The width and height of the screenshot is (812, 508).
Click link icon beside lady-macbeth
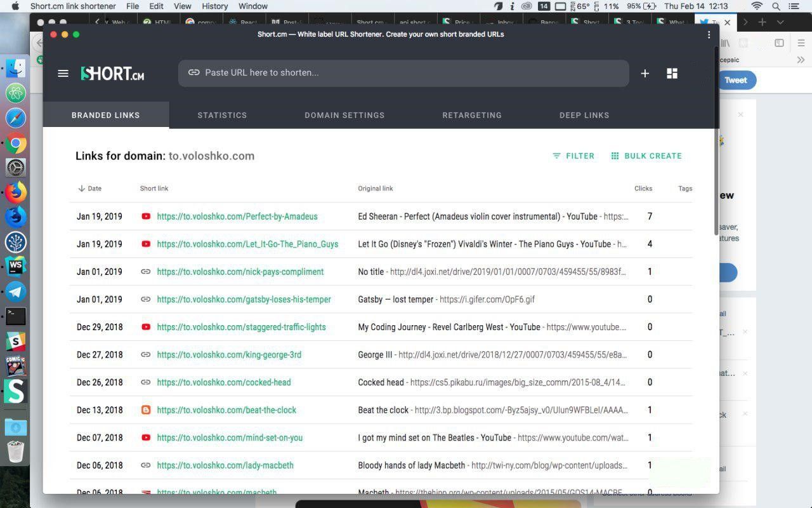click(146, 465)
